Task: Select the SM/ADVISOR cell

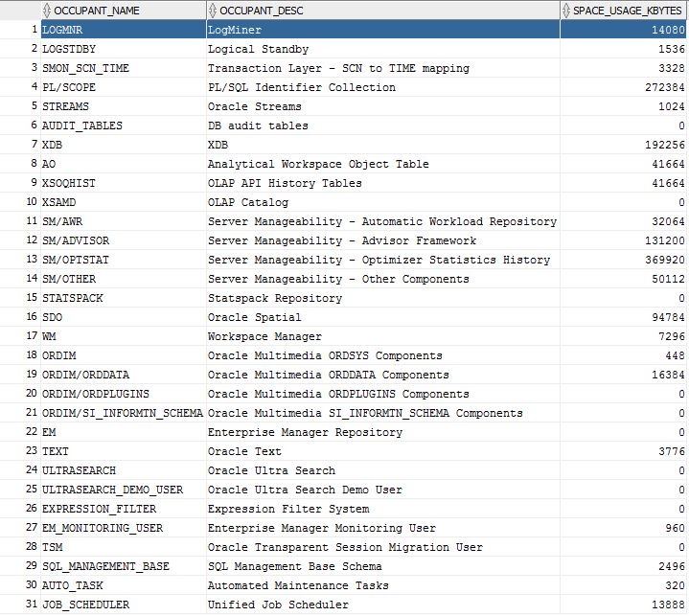Action: point(124,240)
